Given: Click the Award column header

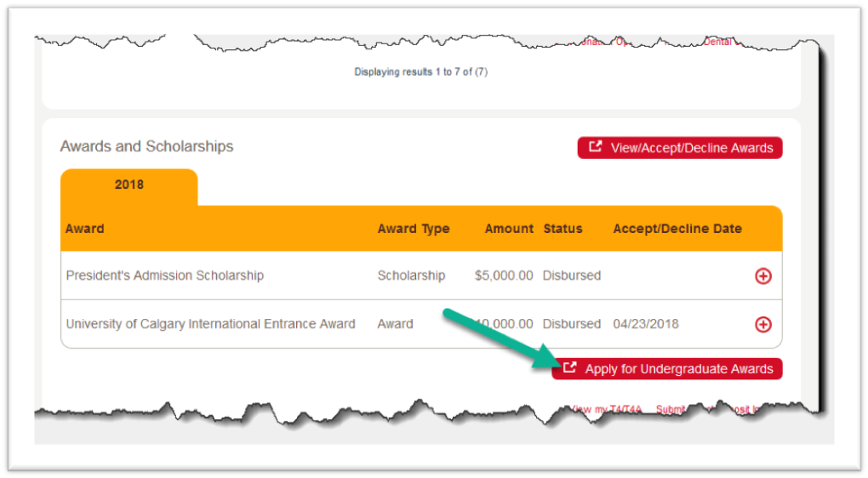Looking at the screenshot, I should 85,228.
